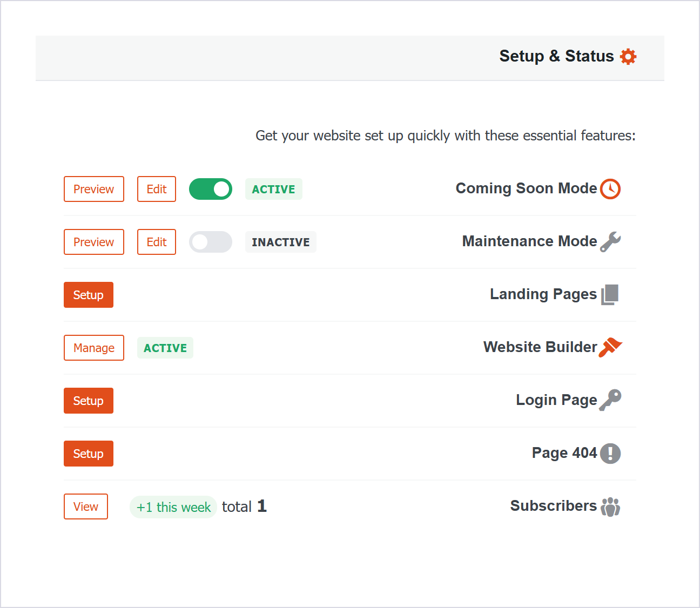Click the INACTIVE badge for Maintenance Mode
The image size is (700, 608).
tap(281, 242)
